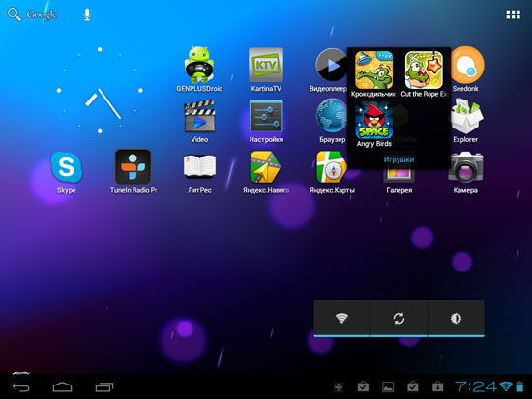The height and width of the screenshot is (399, 532).
Task: Show recent apps
Action: point(104,386)
